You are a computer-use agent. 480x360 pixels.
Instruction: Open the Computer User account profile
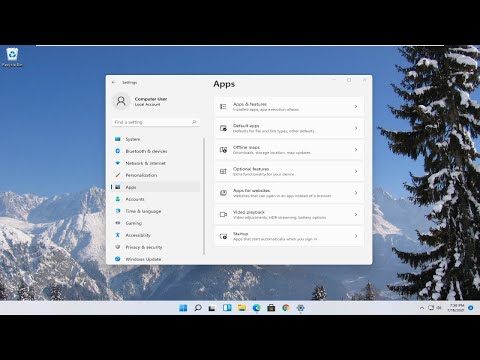coord(140,101)
